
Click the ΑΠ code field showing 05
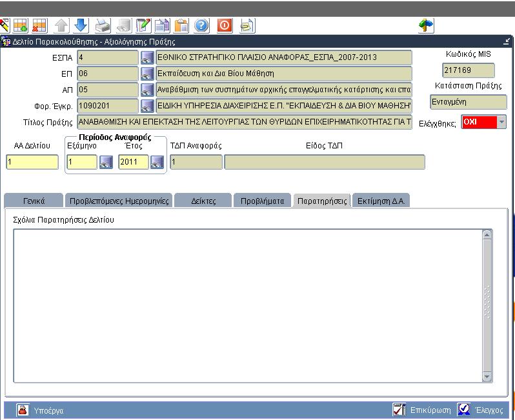click(x=108, y=90)
